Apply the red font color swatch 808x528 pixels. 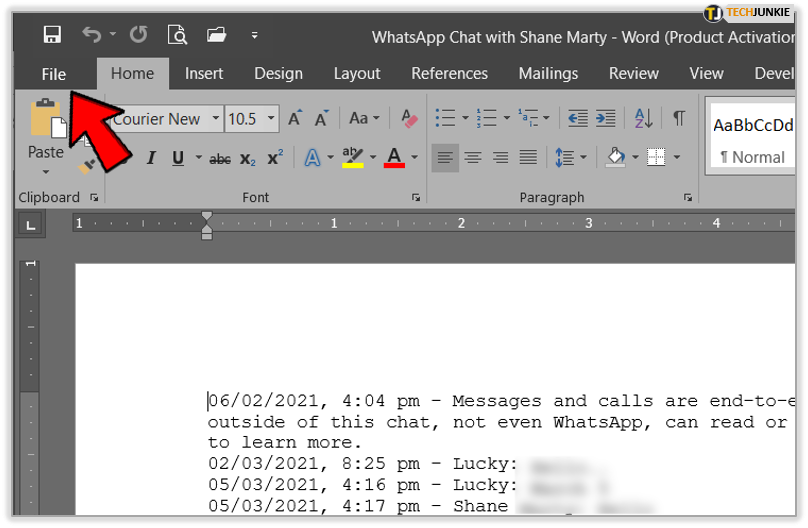(393, 158)
